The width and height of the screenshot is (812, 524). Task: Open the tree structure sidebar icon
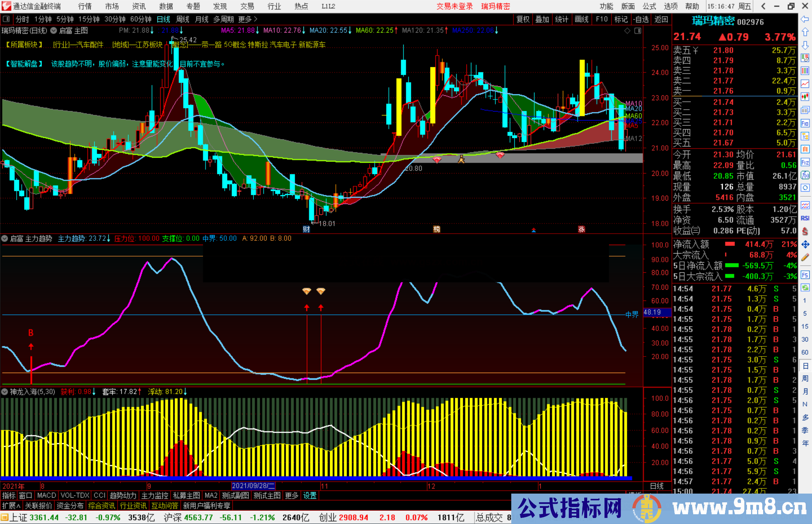coord(805,136)
